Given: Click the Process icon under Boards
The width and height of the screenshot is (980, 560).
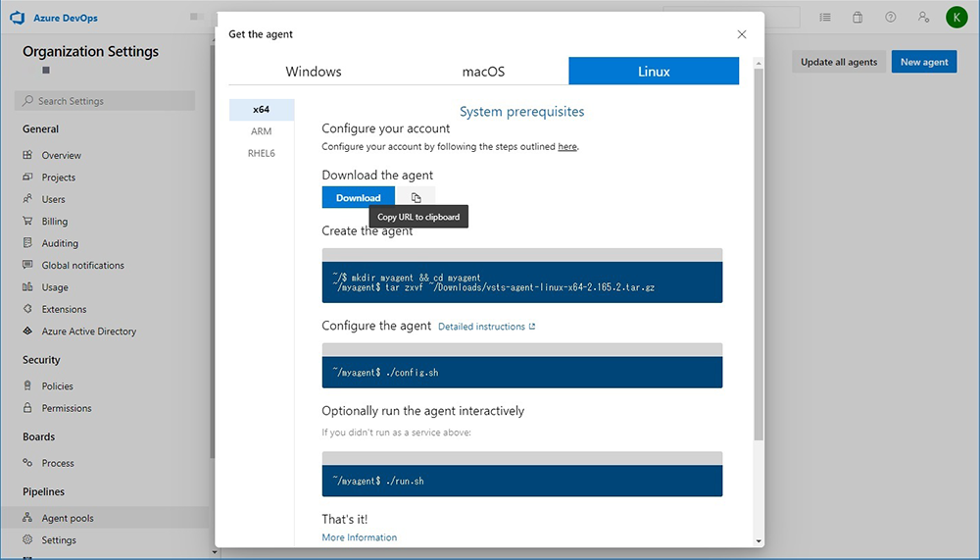Looking at the screenshot, I should [27, 462].
